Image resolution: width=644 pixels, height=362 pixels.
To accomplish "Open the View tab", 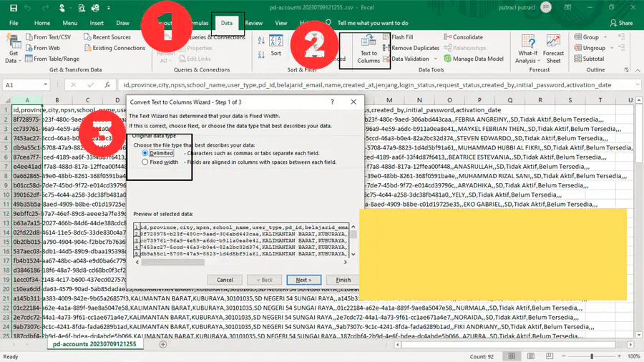I will (281, 23).
